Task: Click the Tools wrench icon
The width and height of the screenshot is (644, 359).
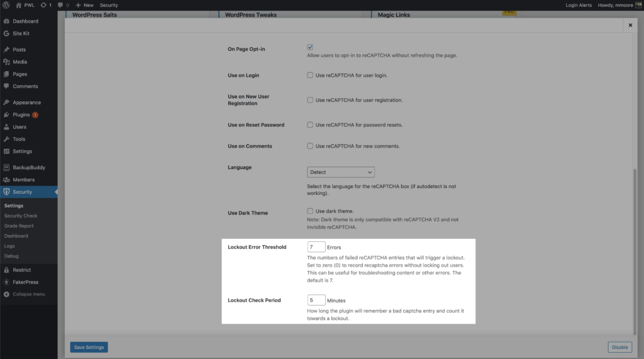Action: pos(6,139)
